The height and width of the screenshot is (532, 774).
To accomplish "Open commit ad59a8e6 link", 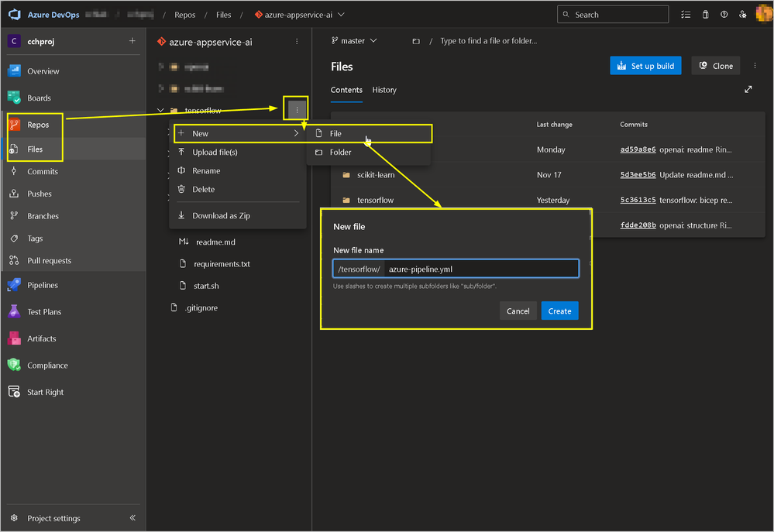I will point(638,149).
